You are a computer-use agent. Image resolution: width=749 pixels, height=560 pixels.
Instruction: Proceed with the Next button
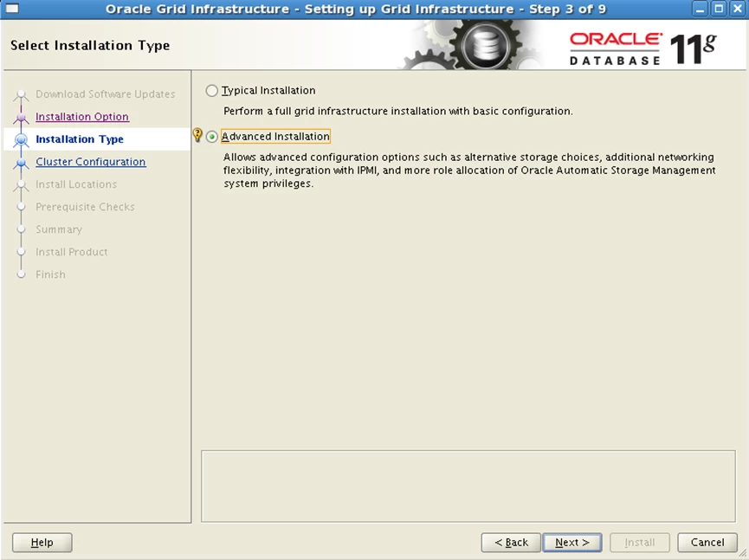click(572, 543)
